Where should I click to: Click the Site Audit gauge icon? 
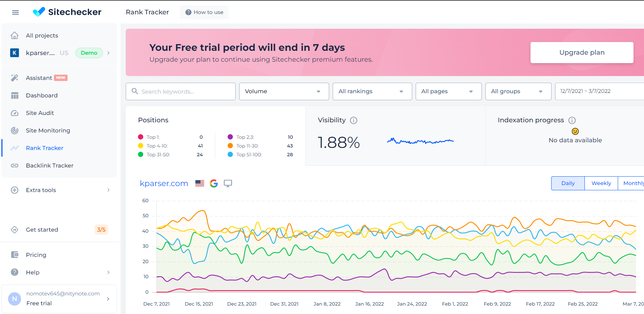coord(15,113)
